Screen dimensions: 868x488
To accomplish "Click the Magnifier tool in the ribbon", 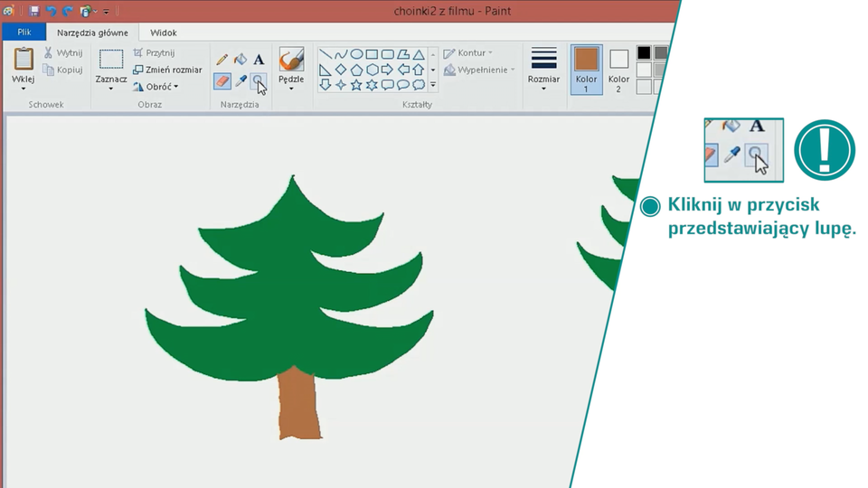I will click(x=258, y=81).
